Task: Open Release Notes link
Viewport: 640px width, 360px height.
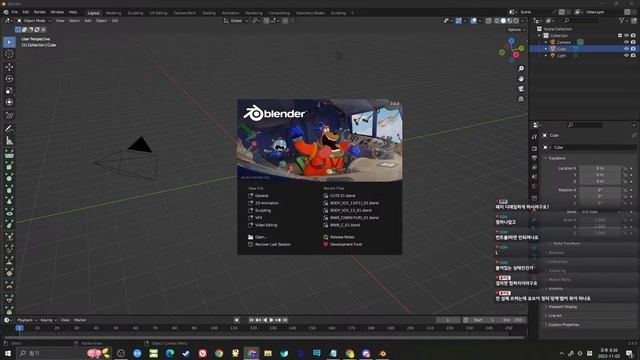Action: click(x=339, y=237)
